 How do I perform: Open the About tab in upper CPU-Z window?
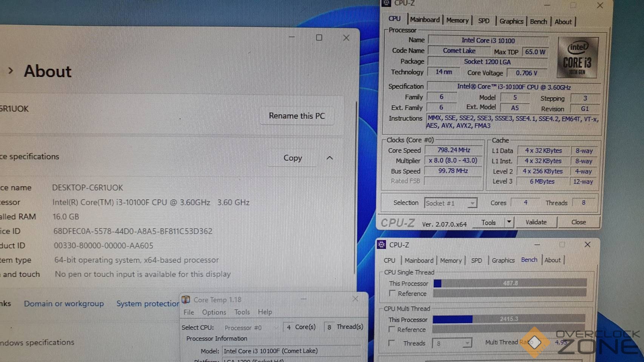563,22
